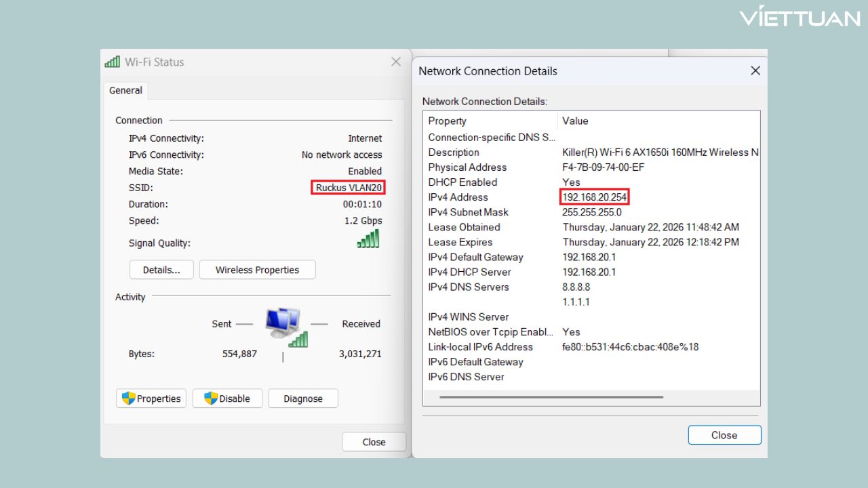Select the SSID value Ruckus VLAN20
Screen dimensions: 868x488
[x=348, y=187]
